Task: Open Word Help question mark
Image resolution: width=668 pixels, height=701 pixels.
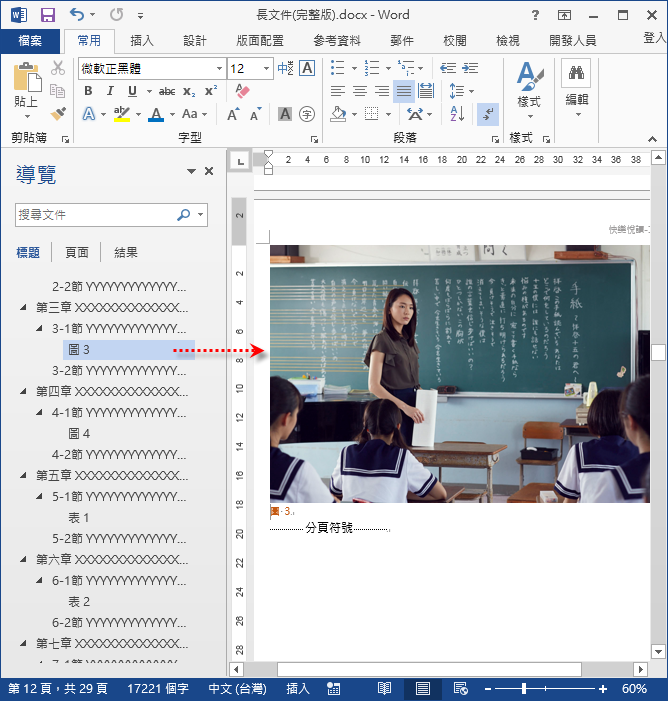Action: (x=535, y=15)
